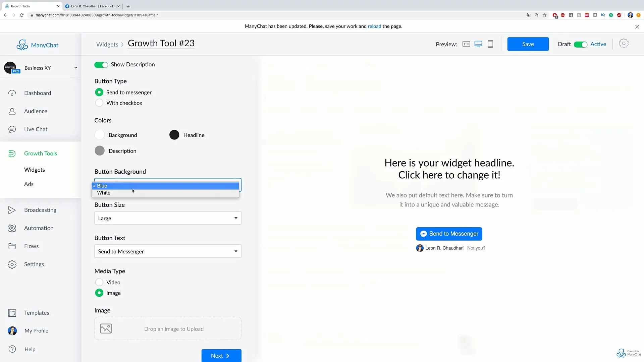Switch to Growth Tools browser tab
Viewport: 644px width, 362px height.
click(x=32, y=6)
